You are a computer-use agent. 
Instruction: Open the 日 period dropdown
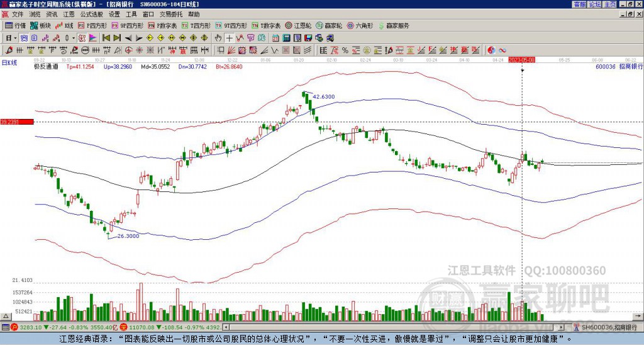[11, 38]
